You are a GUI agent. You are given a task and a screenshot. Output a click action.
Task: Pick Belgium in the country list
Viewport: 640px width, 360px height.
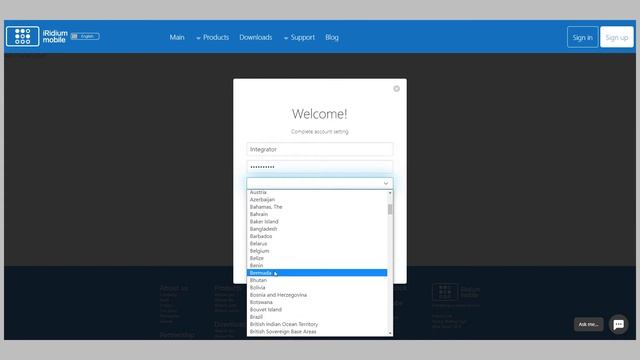(x=317, y=251)
